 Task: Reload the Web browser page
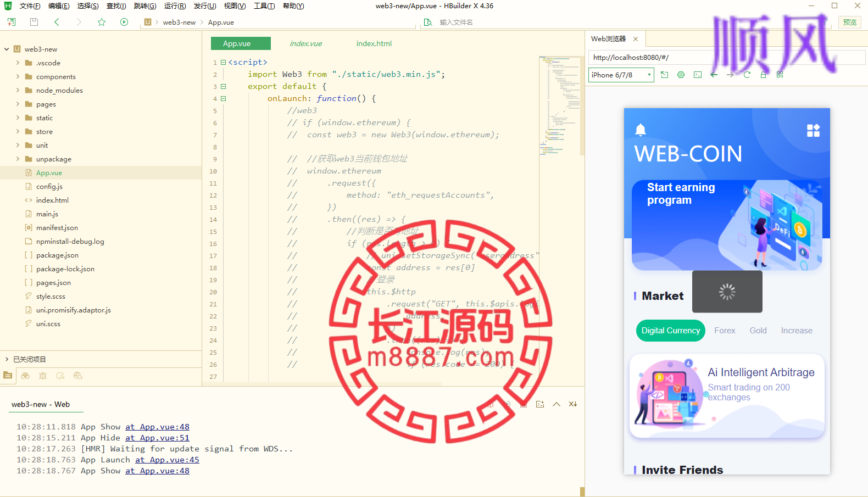pyautogui.click(x=747, y=75)
